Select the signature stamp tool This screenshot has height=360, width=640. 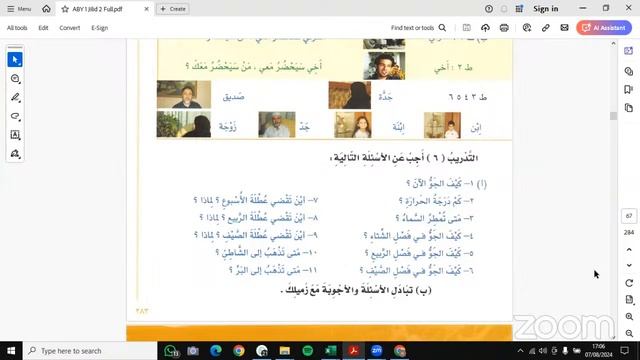(15, 153)
